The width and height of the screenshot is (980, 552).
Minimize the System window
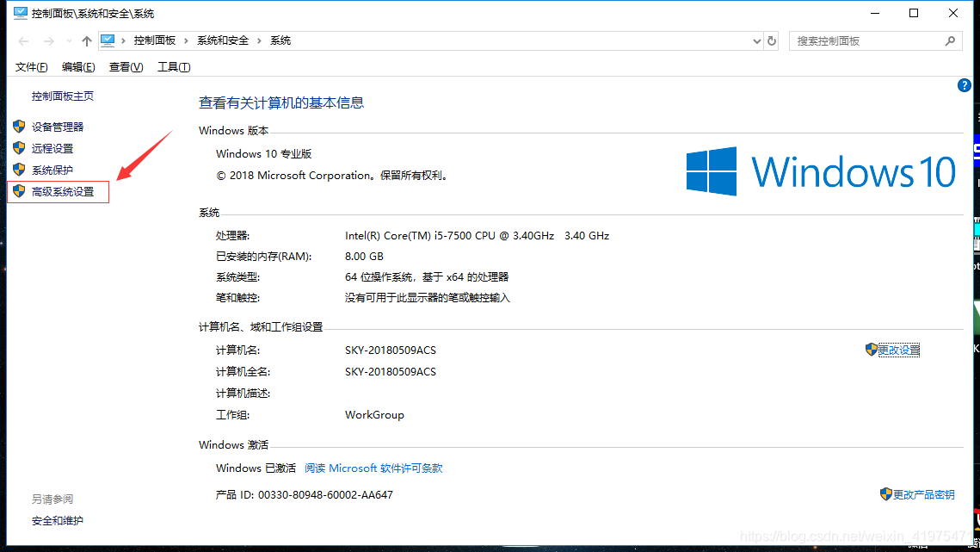[875, 13]
